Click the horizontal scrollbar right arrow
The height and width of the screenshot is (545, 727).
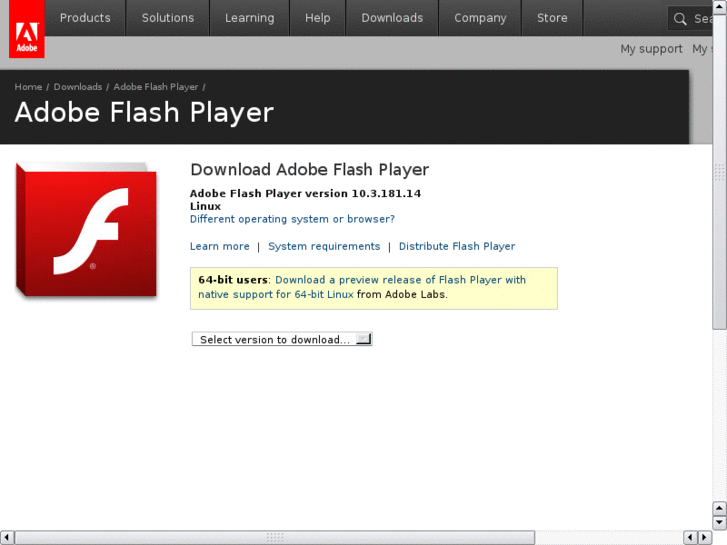tap(704, 538)
